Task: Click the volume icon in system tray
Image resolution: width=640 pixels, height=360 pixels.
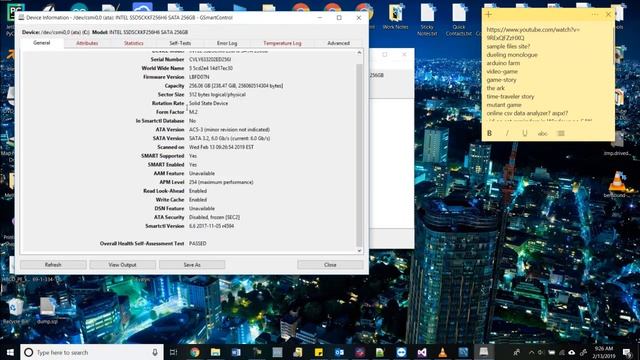Action: (x=540, y=352)
